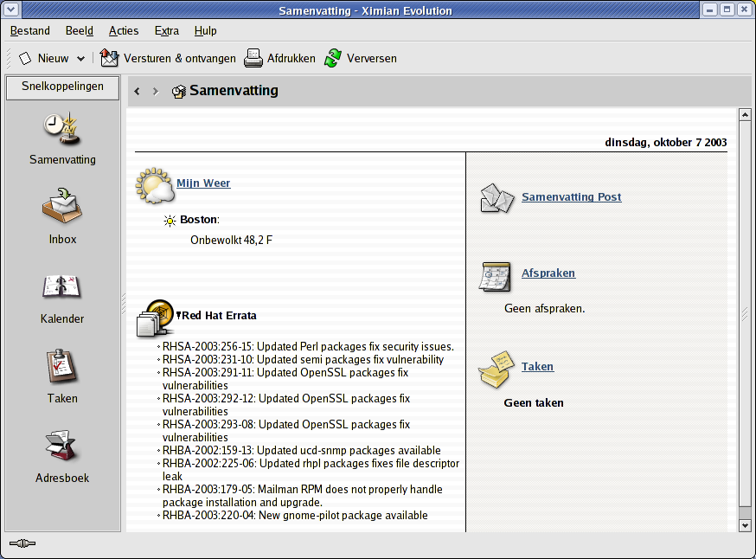The height and width of the screenshot is (559, 756).
Task: Click the Nieuw document icon
Action: [25, 58]
